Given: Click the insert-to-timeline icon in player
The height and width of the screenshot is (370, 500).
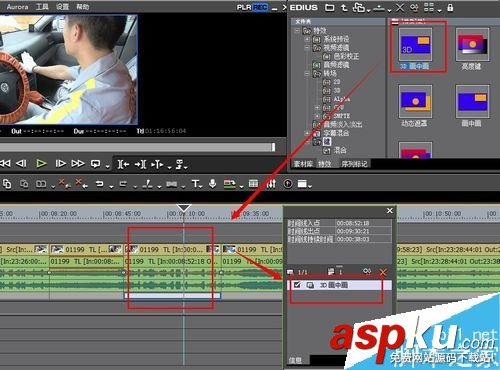Looking at the screenshot, I should (x=157, y=164).
